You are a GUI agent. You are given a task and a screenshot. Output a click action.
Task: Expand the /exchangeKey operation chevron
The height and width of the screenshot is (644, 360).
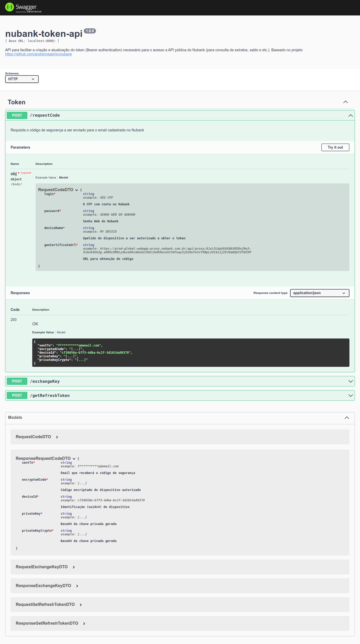351,381
